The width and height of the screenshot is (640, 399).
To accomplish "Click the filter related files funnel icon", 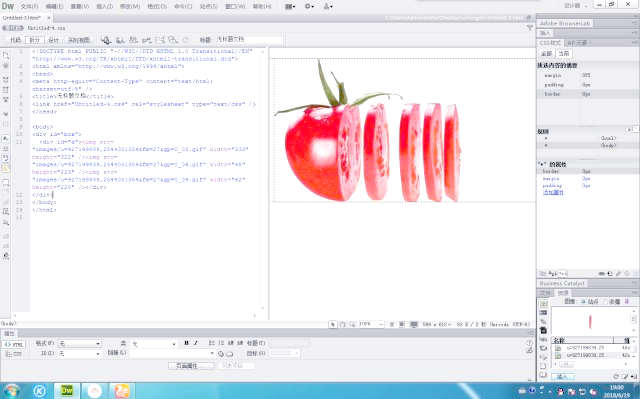I will (529, 28).
